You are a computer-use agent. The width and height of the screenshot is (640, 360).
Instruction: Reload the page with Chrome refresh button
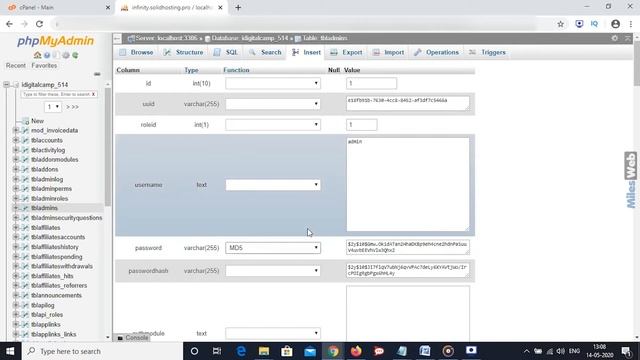point(39,24)
